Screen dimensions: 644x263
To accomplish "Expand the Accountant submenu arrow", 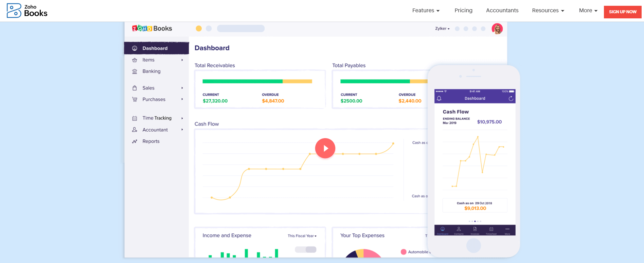I will tap(182, 130).
